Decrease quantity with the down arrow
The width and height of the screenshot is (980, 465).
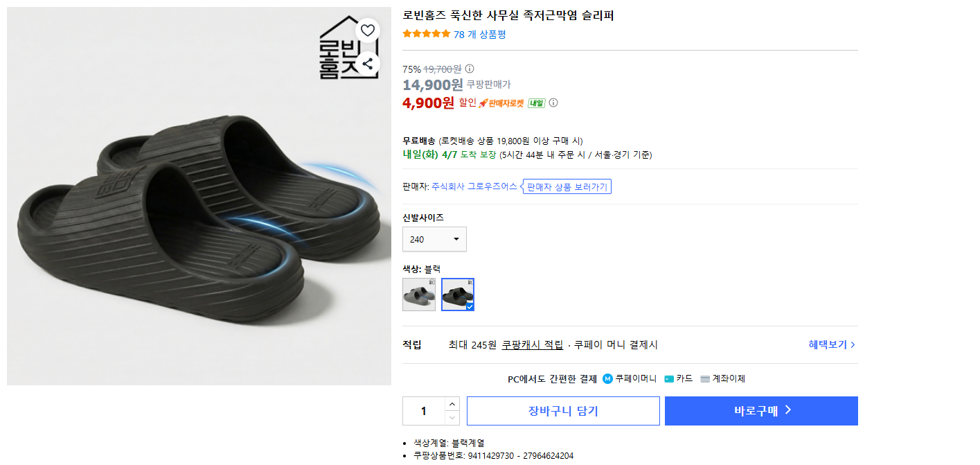452,418
